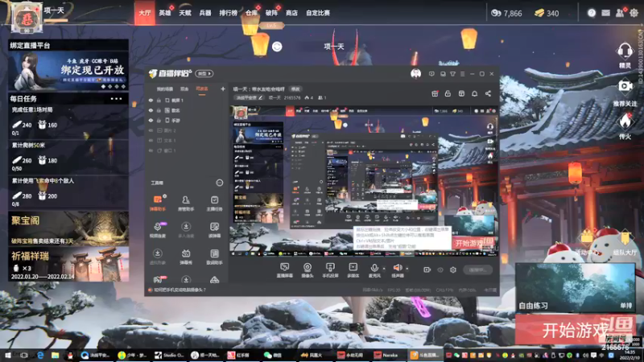The image size is (644, 362).
Task: Open the game's 商店 tab
Action: click(291, 13)
